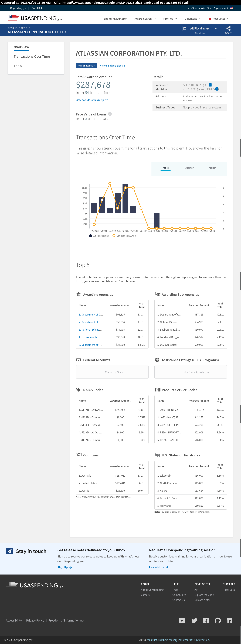Click the PARENT RECIPIENT badge

pos(86,66)
